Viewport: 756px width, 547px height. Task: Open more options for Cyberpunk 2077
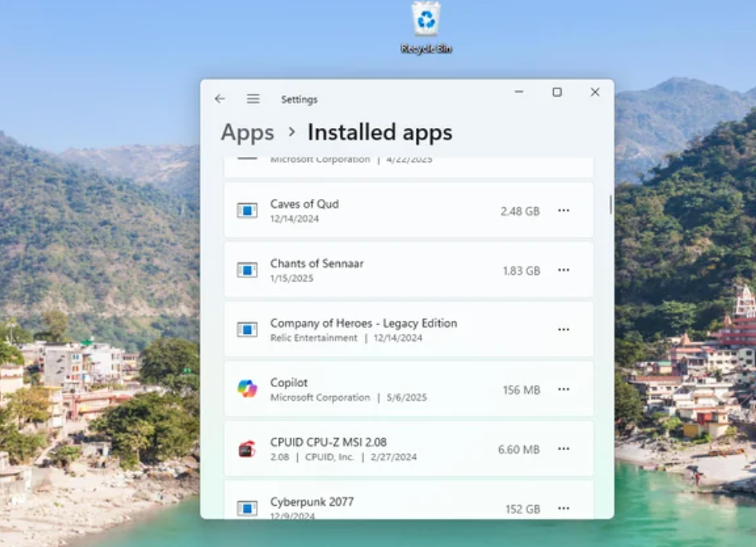564,508
